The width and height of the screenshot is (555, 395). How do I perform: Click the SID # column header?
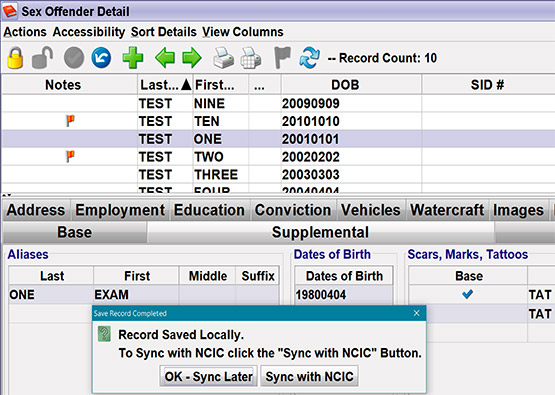487,85
